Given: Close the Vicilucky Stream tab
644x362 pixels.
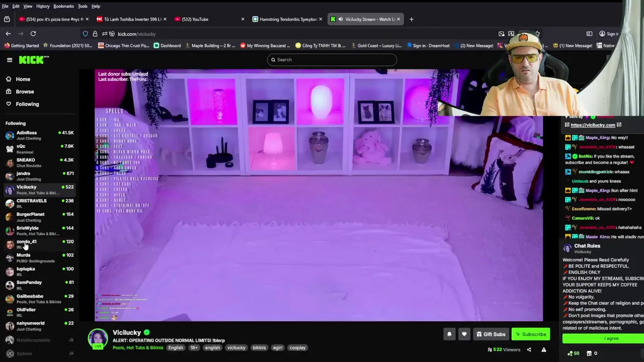Looking at the screenshot, I should pos(398,19).
